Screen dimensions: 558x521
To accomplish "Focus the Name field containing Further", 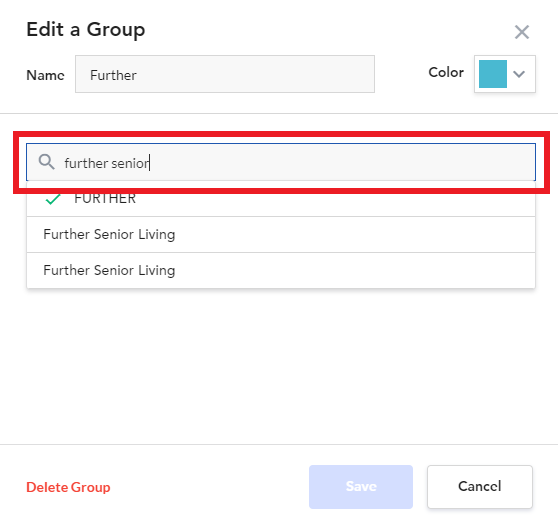I will [x=225, y=74].
